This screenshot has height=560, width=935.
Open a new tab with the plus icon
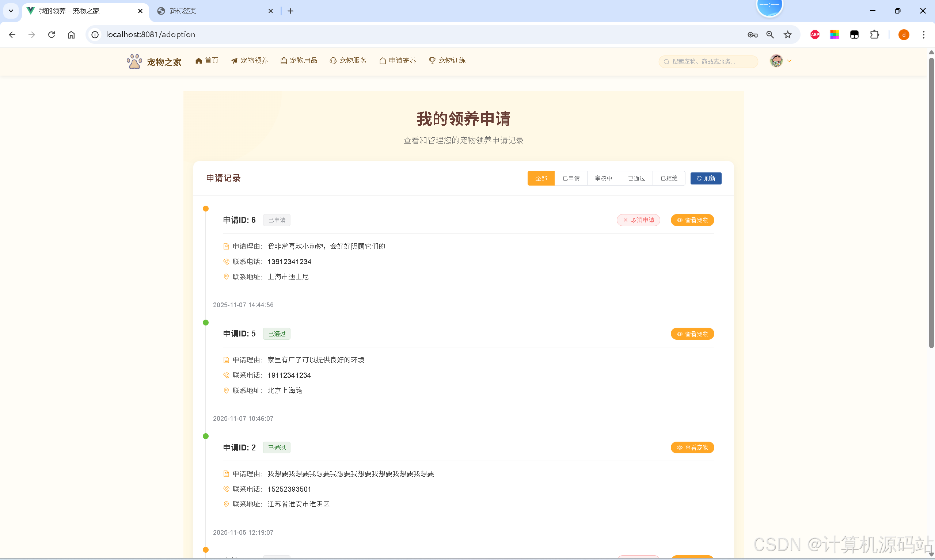tap(290, 11)
